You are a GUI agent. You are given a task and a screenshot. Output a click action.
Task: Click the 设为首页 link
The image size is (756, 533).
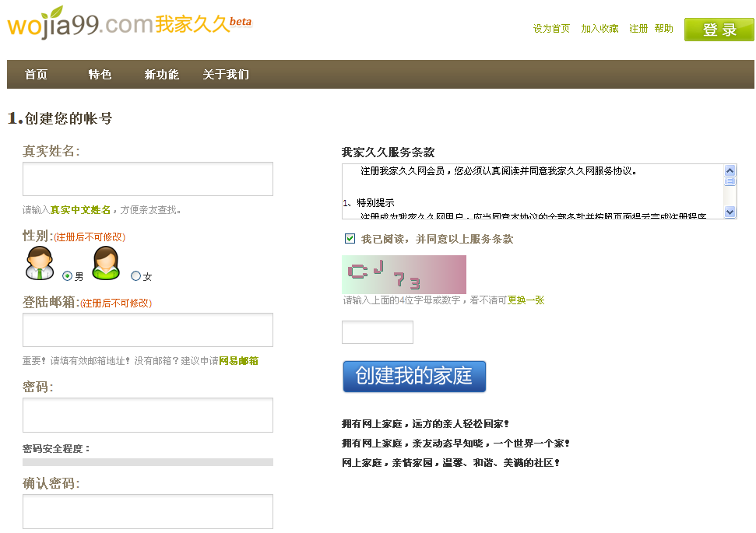(551, 29)
